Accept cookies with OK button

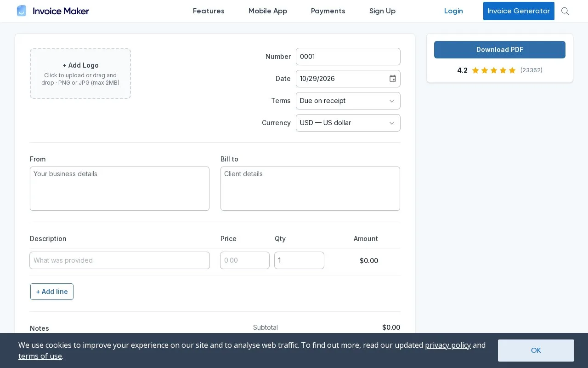(536, 351)
